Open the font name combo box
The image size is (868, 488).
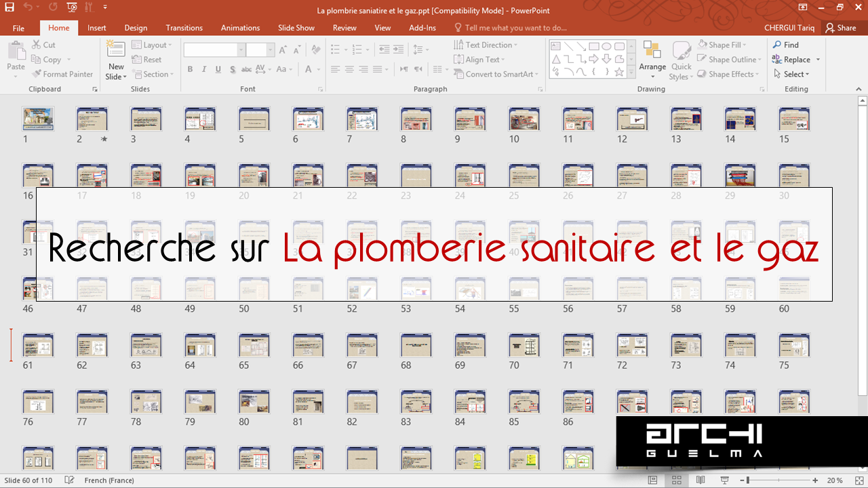[x=214, y=50]
